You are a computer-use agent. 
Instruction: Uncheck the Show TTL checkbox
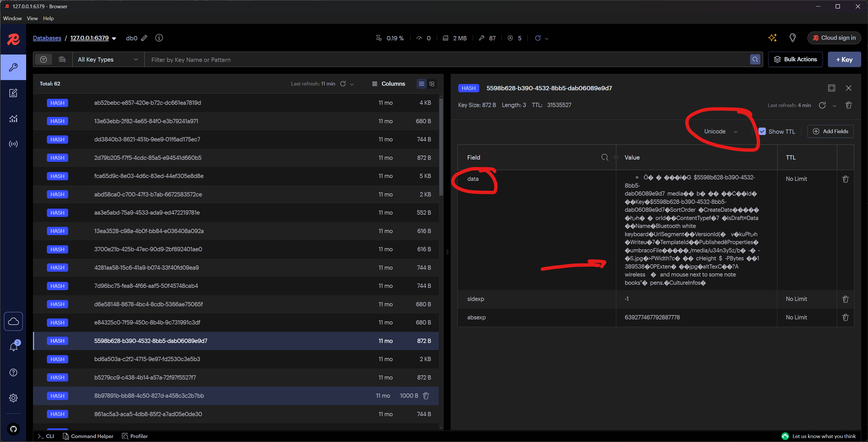point(762,131)
